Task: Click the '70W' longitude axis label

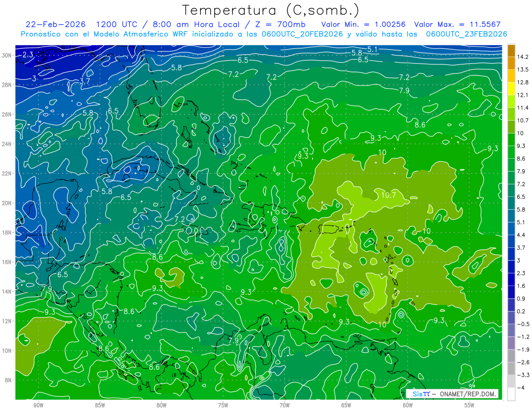Action: (285, 405)
